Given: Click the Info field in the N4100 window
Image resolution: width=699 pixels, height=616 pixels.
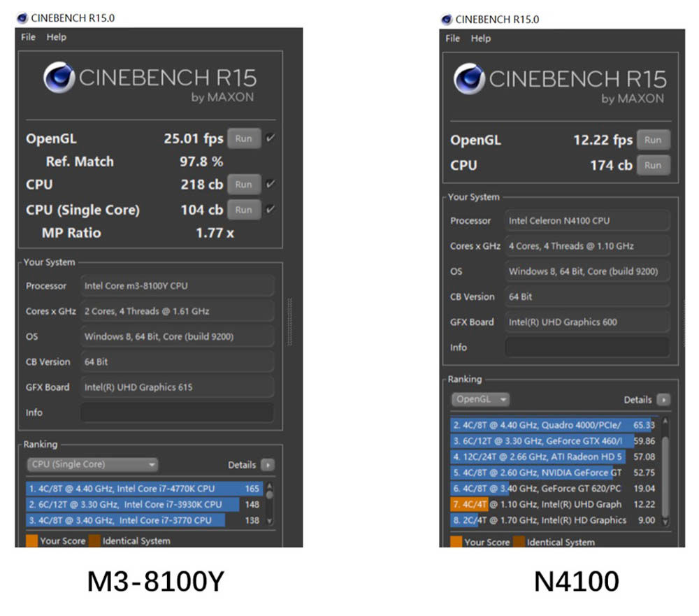Looking at the screenshot, I should pos(587,348).
